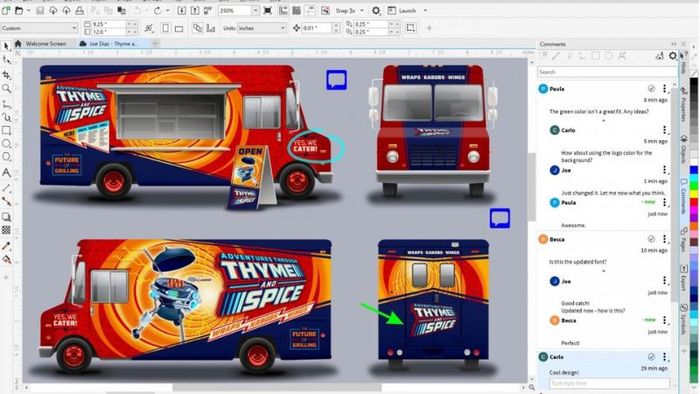Open the blue comment marker above rear truck view
The height and width of the screenshot is (394, 700).
500,218
